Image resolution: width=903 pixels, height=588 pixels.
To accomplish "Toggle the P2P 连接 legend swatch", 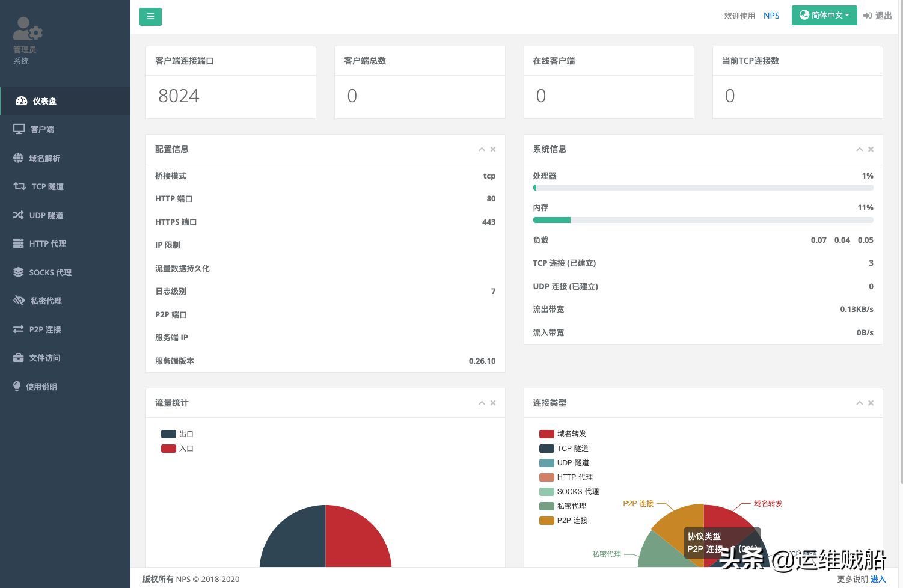I will pyautogui.click(x=546, y=521).
